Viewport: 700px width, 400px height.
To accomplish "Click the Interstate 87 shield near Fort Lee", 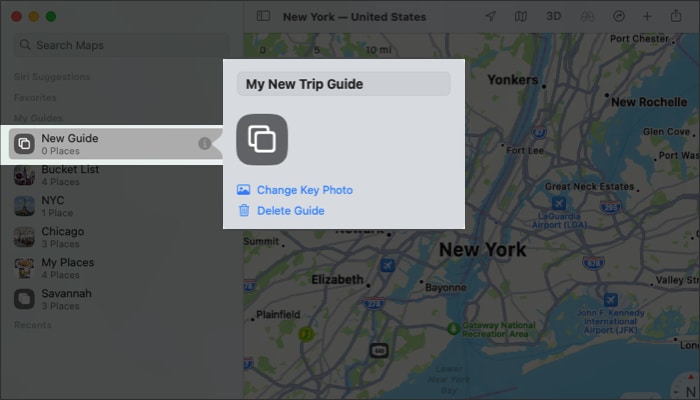I will pos(540,132).
